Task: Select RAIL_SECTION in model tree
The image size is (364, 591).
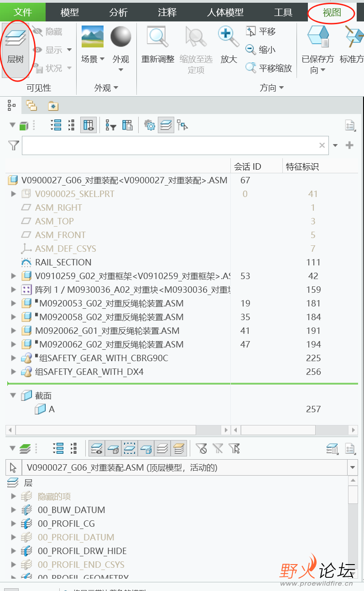Action: [x=63, y=262]
